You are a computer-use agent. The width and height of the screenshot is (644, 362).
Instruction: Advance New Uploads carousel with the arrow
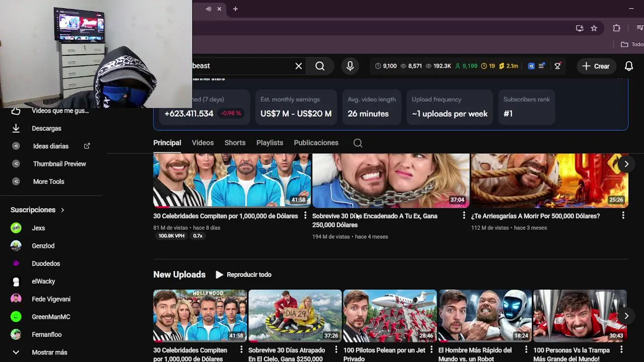click(x=626, y=316)
